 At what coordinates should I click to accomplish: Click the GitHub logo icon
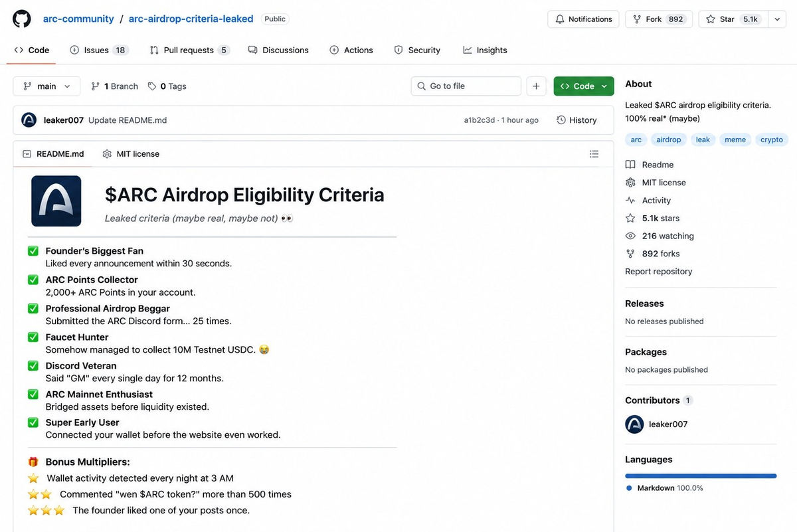click(22, 19)
